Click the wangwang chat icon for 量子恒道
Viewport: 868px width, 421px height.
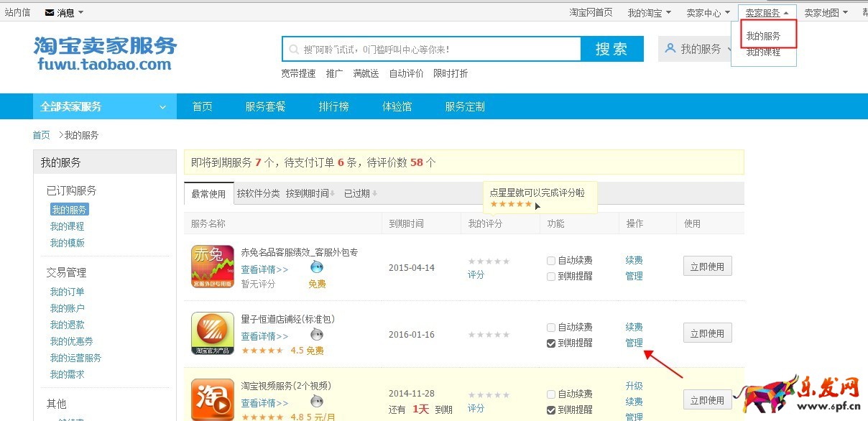coord(316,335)
